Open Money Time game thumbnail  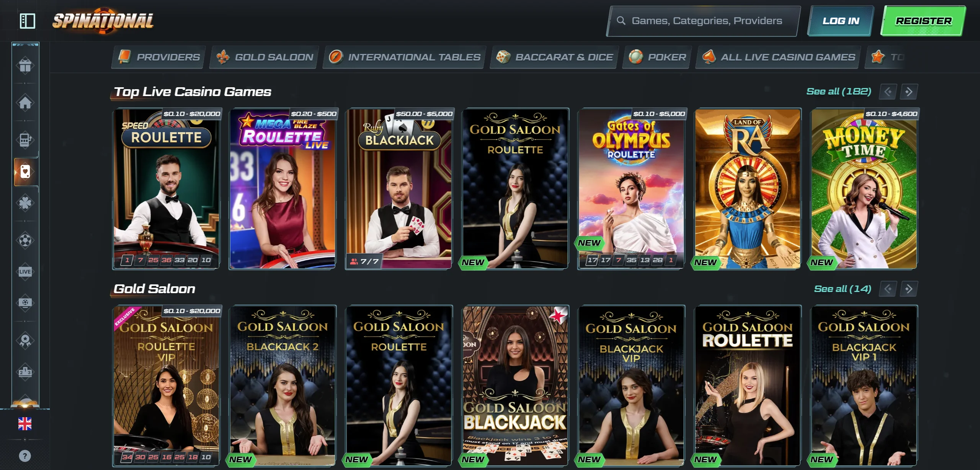(x=864, y=189)
